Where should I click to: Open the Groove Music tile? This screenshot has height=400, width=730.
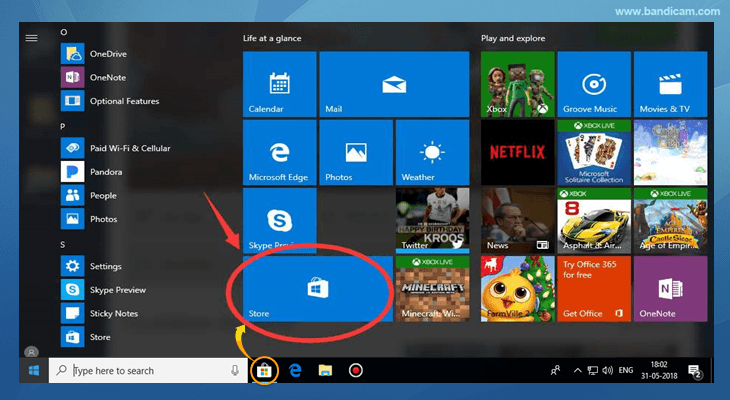point(593,84)
